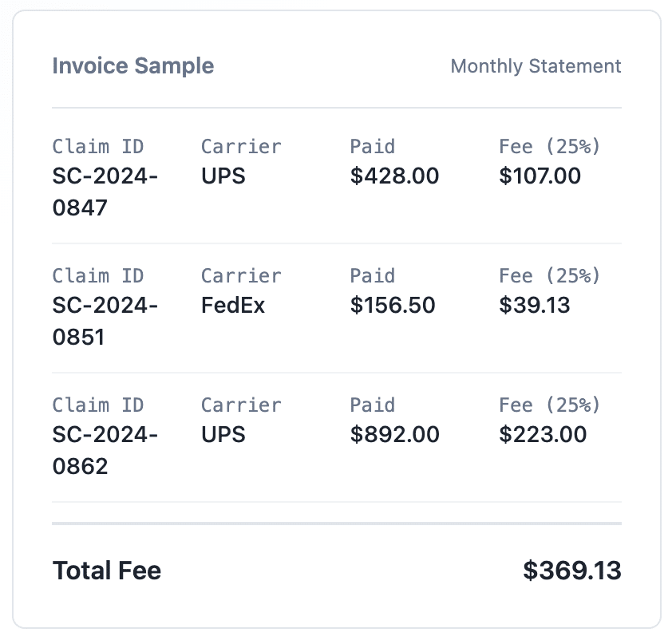Click the $156.50 paid amount

click(393, 305)
